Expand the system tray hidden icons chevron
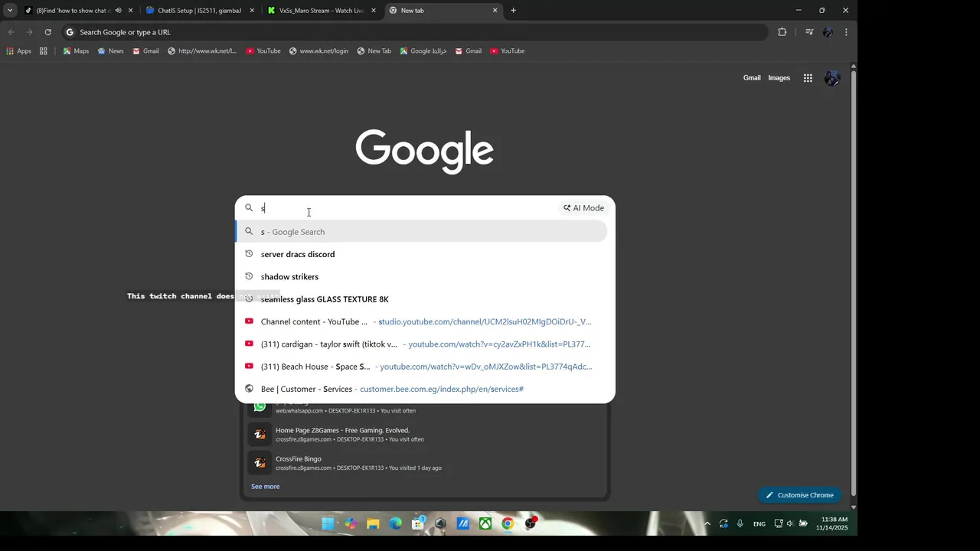The width and height of the screenshot is (980, 551). coord(707,524)
